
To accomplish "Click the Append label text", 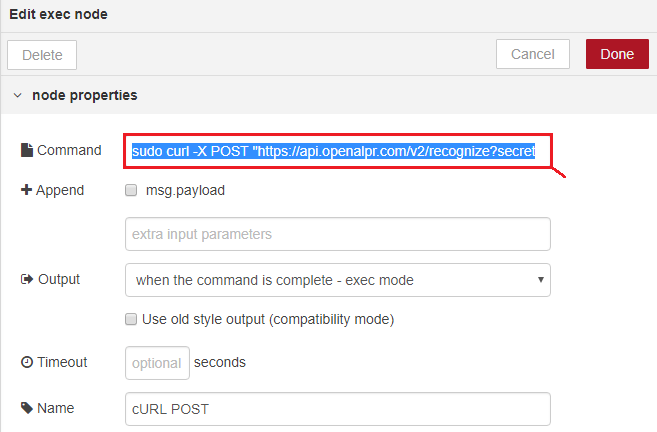I will 61,190.
